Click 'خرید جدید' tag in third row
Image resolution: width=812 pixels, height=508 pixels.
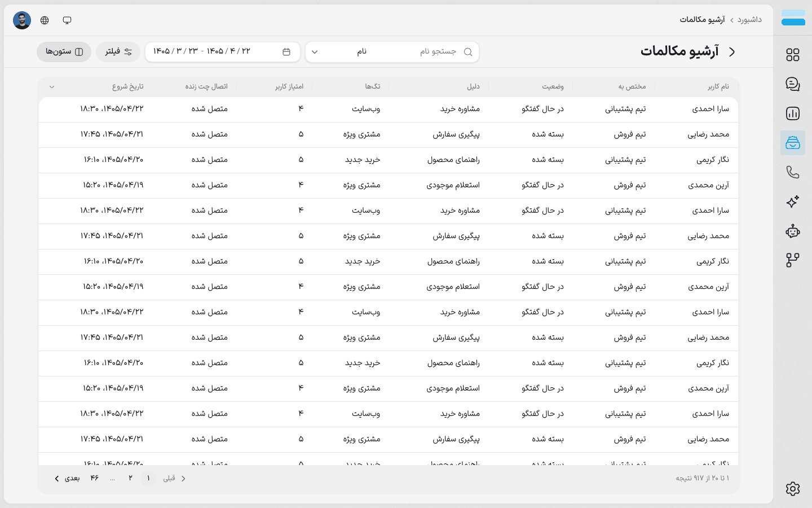tap(363, 159)
